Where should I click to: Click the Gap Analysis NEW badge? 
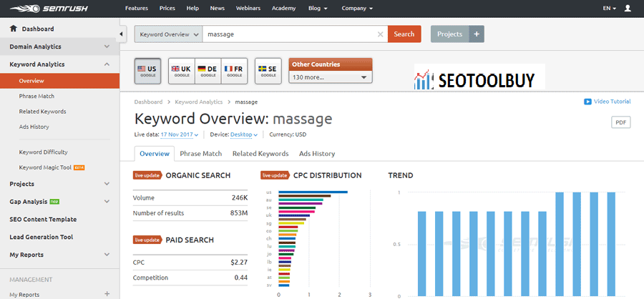point(55,202)
